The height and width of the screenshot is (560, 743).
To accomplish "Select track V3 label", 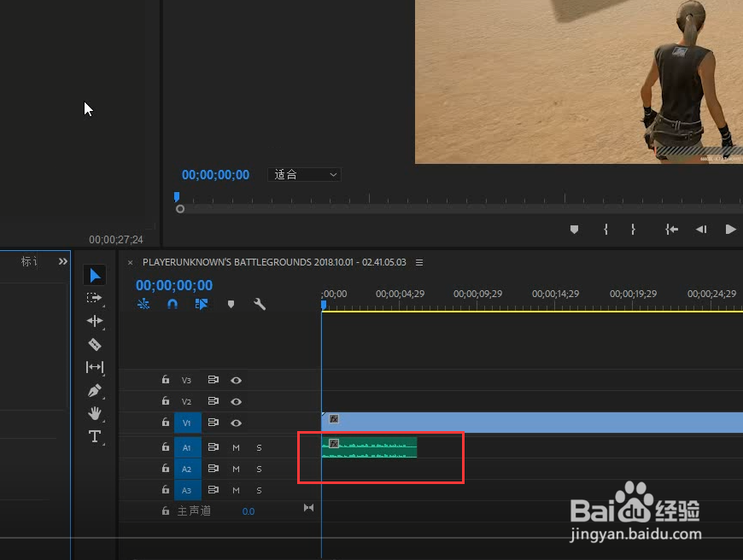I will coord(186,381).
